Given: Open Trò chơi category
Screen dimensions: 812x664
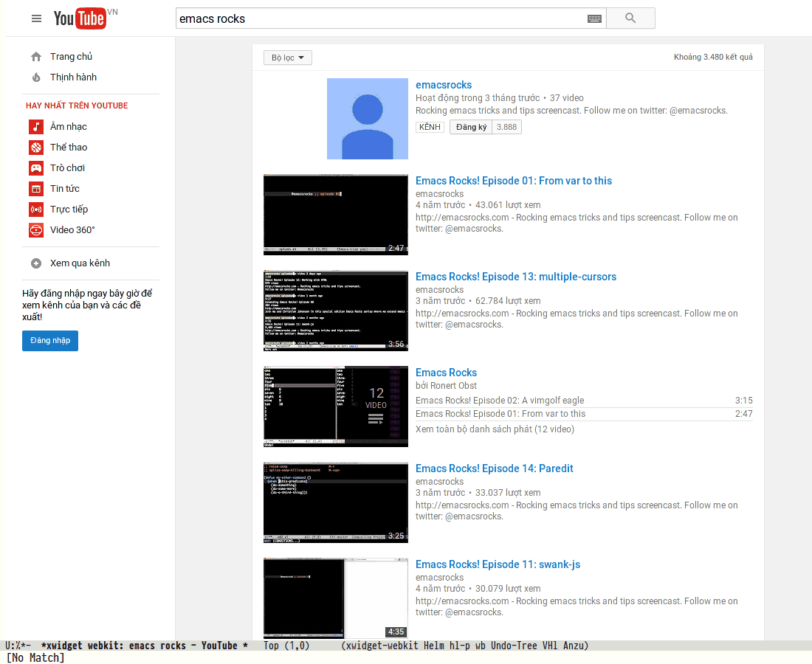Looking at the screenshot, I should (67, 168).
